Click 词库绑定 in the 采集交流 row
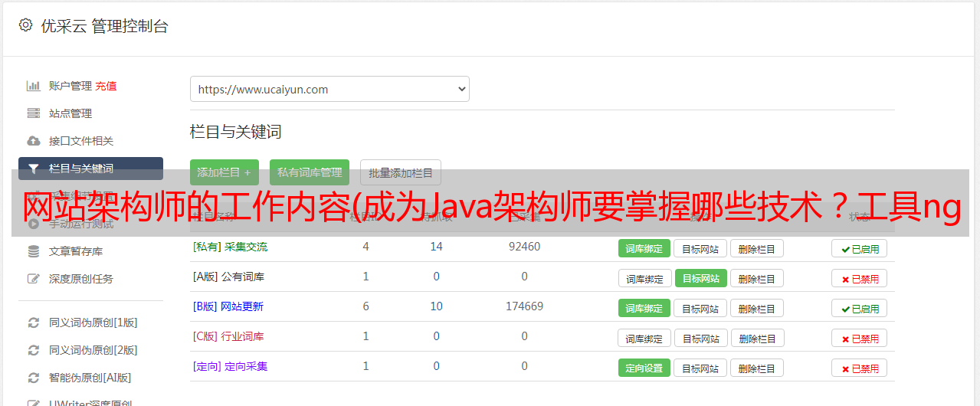 [644, 248]
